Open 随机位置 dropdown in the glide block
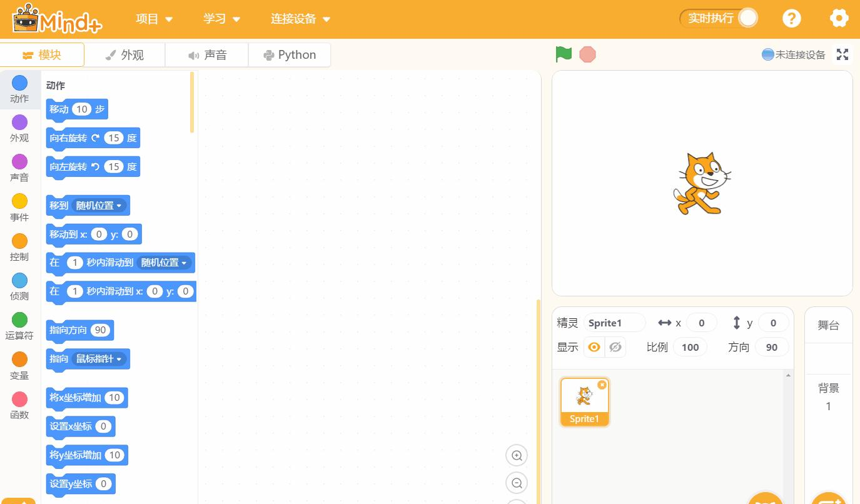Image resolution: width=860 pixels, height=504 pixels. tap(164, 263)
